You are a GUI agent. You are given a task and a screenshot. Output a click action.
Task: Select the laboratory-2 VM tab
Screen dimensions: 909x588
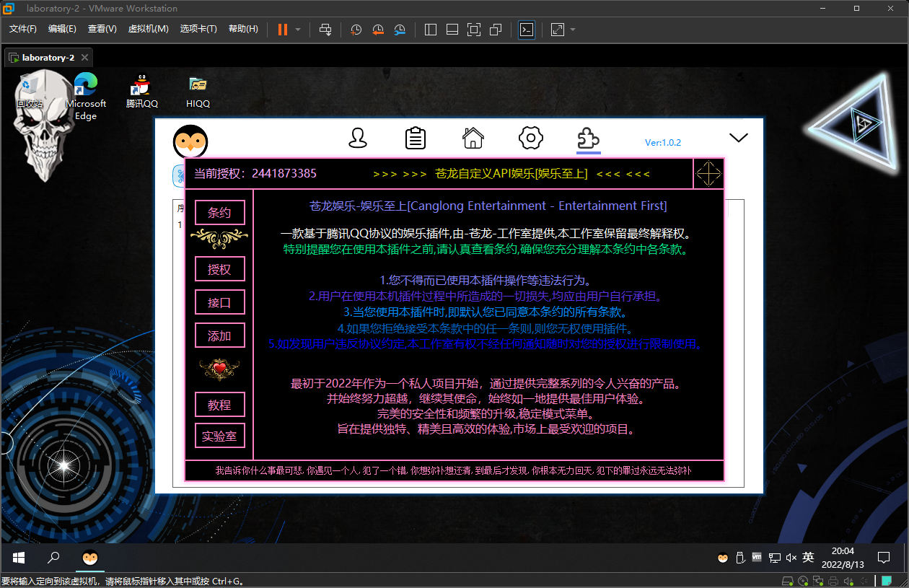click(x=48, y=58)
